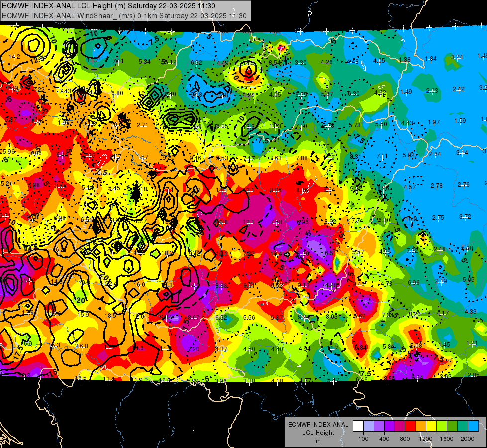
Task: Click the dark green legend swatch
Action: pos(452,426)
